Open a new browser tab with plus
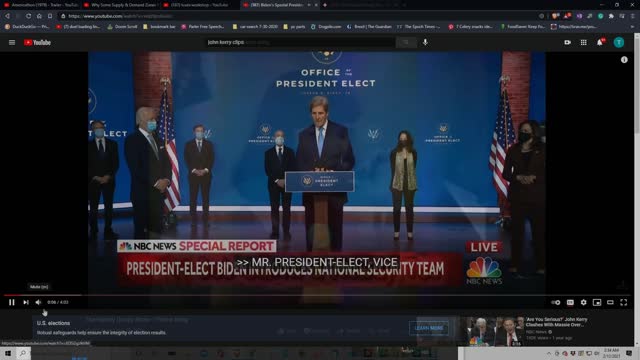 coord(325,5)
